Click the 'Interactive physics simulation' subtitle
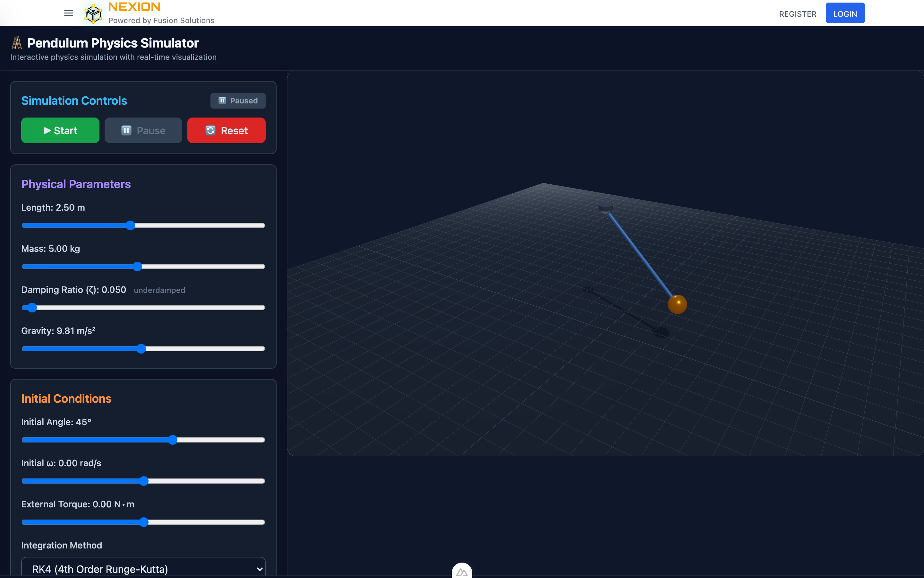This screenshot has width=924, height=578. point(113,57)
